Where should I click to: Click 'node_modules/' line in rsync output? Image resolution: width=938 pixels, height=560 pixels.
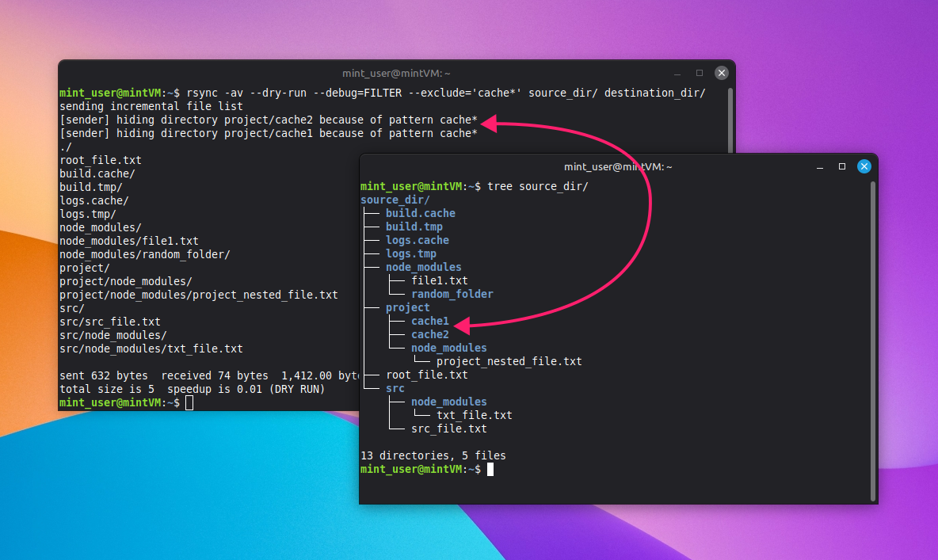tap(101, 227)
